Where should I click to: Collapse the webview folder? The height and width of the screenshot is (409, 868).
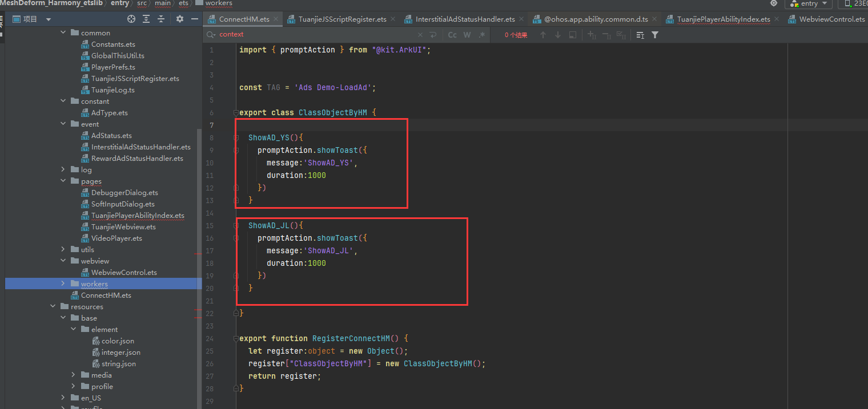(63, 261)
